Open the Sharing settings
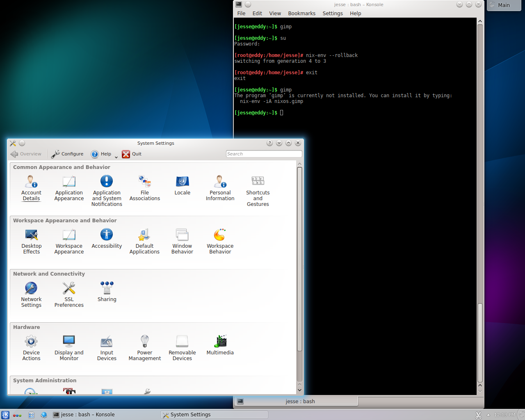This screenshot has width=525, height=420. pos(107,292)
